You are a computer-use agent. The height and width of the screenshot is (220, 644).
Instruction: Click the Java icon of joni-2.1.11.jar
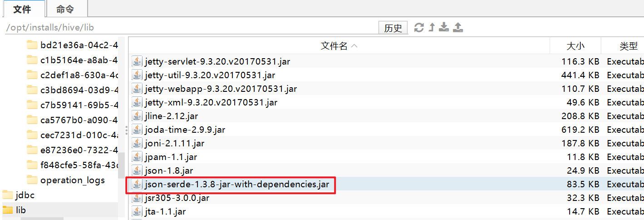point(137,143)
